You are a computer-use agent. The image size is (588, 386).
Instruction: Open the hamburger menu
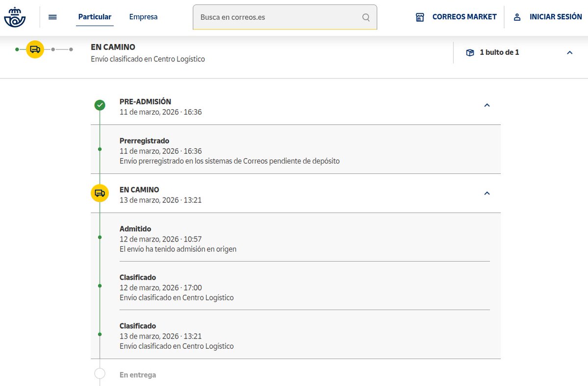[x=53, y=17]
